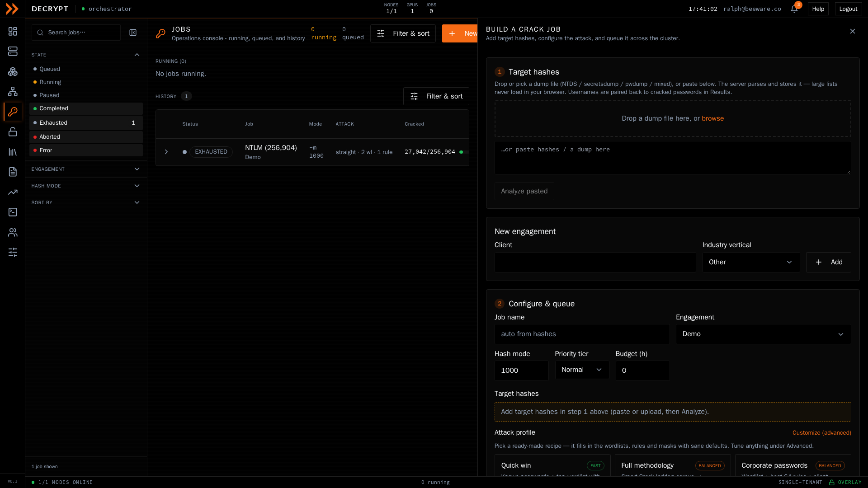This screenshot has height=488, width=868.
Task: Select the Corporate passwords attack profile
Action: point(793,465)
